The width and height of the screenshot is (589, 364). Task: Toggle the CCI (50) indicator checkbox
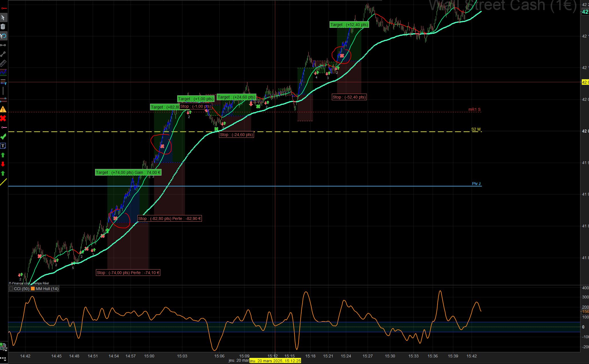tap(11, 289)
